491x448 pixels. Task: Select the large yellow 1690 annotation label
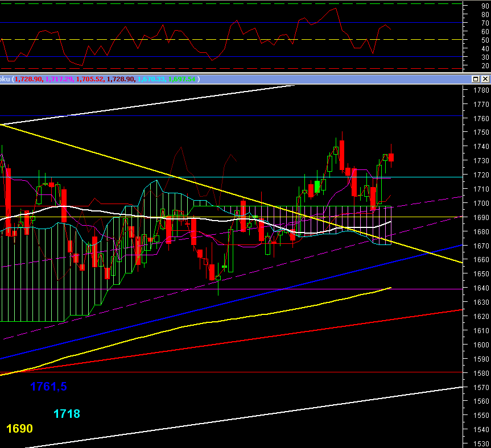[19, 429]
